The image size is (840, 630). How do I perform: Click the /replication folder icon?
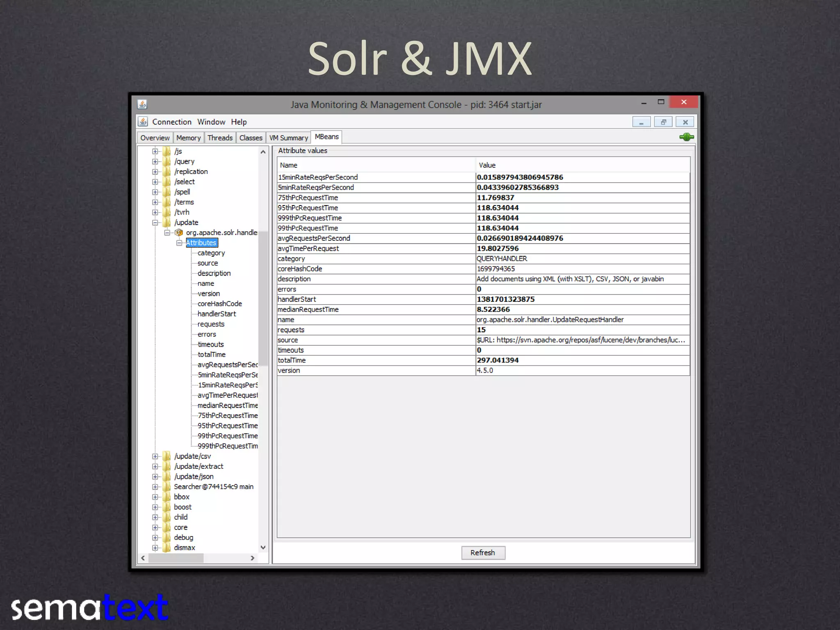[x=167, y=171]
